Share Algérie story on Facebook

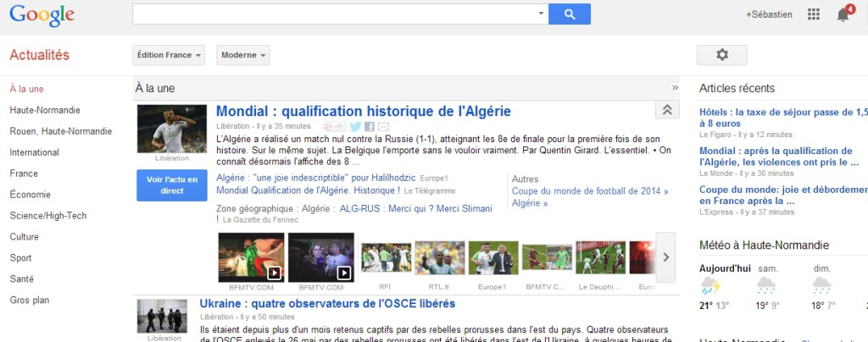coord(370,126)
